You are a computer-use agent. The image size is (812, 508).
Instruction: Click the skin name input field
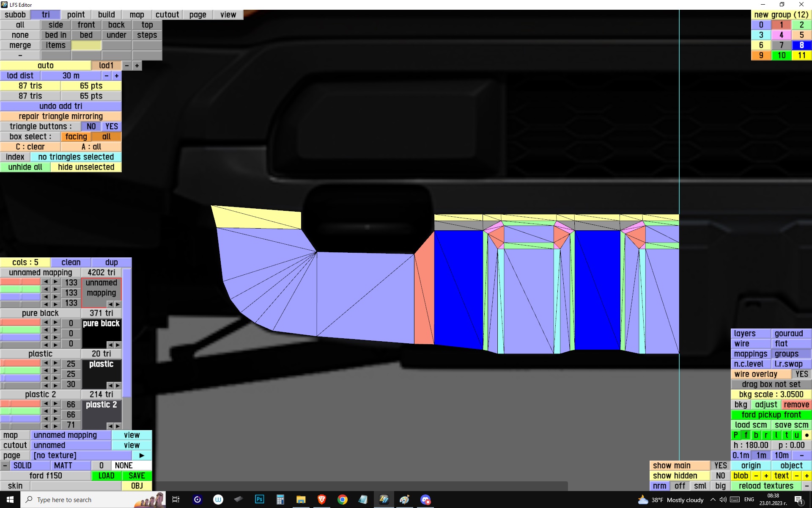click(76, 486)
